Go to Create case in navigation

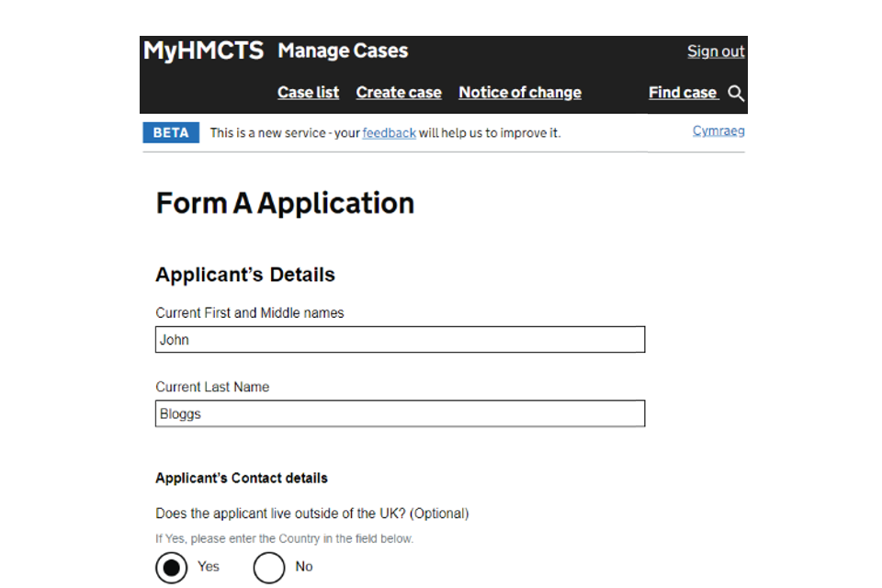399,93
